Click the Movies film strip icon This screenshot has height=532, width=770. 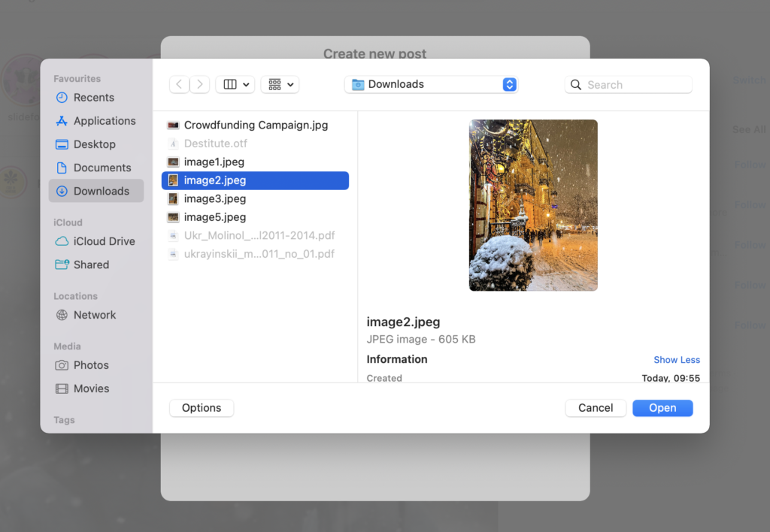[x=62, y=388]
